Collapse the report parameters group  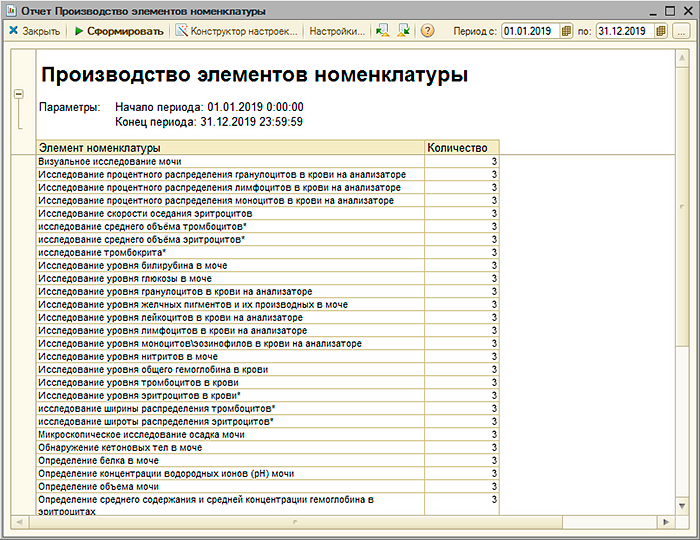click(18, 95)
